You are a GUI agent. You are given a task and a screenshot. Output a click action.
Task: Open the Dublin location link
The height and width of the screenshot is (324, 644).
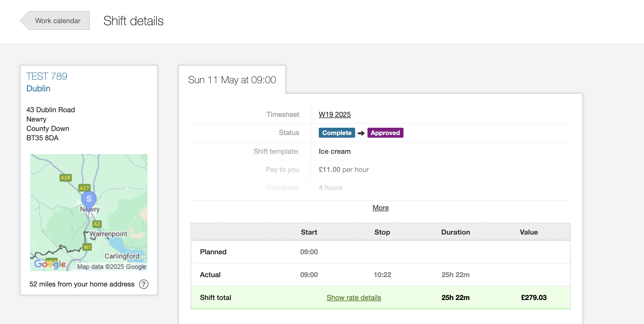pos(38,88)
